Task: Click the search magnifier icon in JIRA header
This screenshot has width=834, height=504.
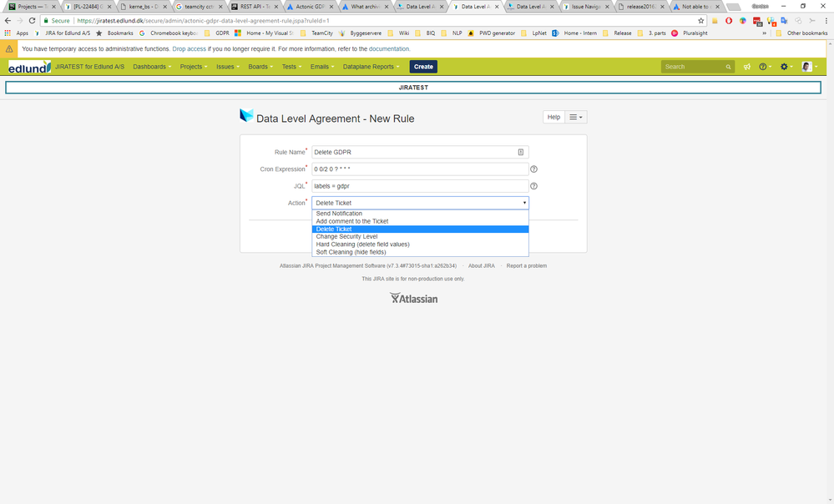Action: pyautogui.click(x=728, y=67)
